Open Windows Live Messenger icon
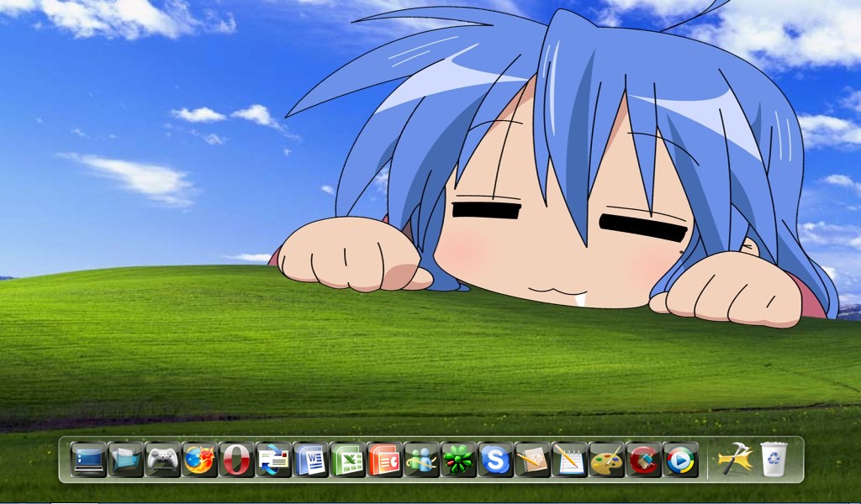Screen dimensions: 861x504 tap(422, 459)
